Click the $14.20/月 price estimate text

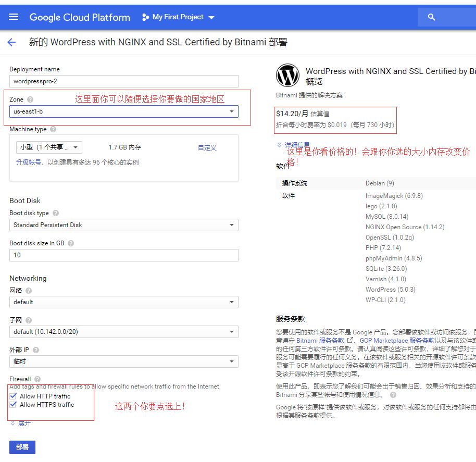click(x=303, y=114)
